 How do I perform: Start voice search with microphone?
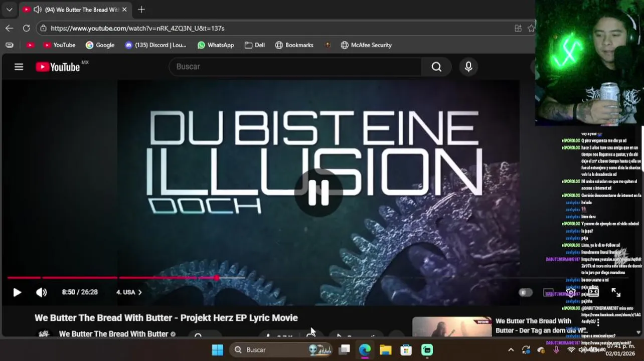[468, 67]
